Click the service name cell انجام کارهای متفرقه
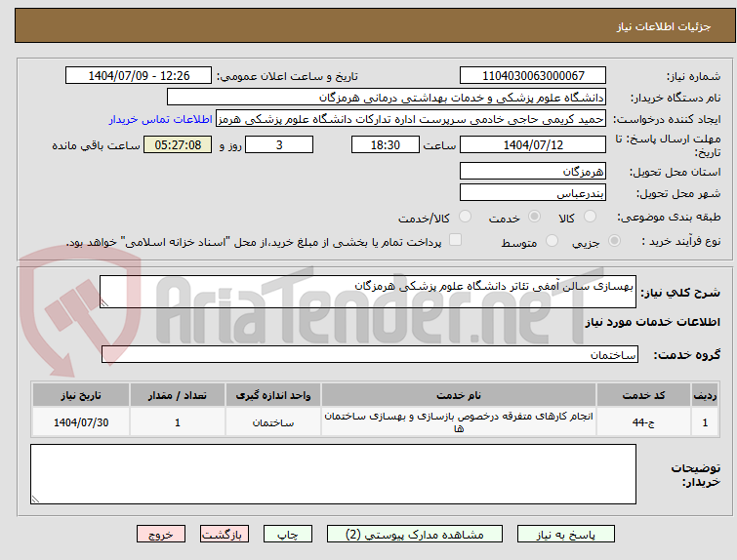The image size is (737, 560). point(459,422)
